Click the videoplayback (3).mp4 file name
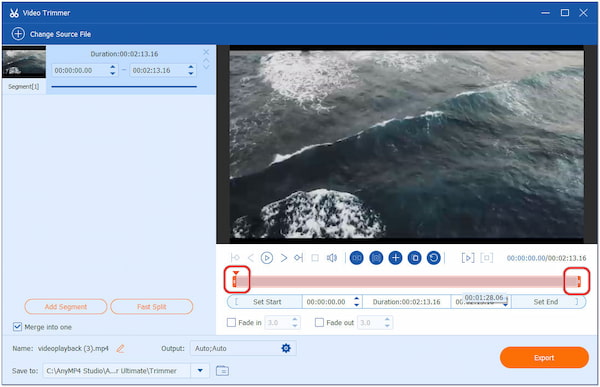The image size is (600, 387). point(73,348)
